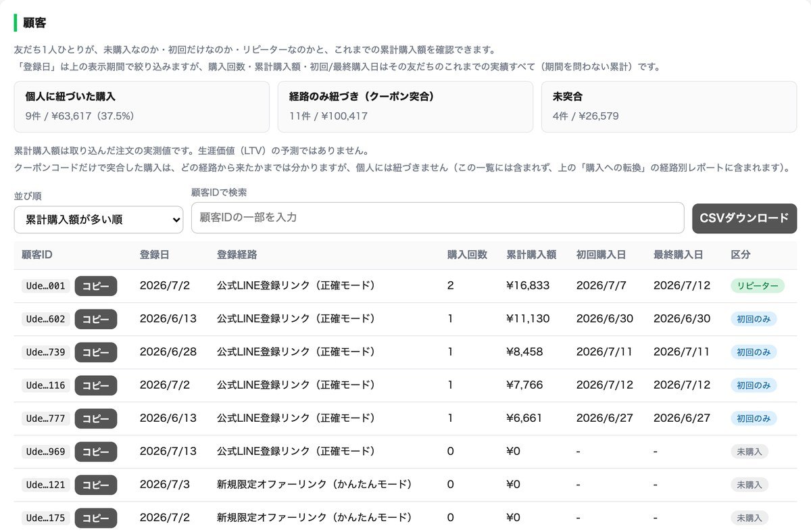Copy customer ID Ude…602
The width and height of the screenshot is (811, 532).
pyautogui.click(x=96, y=319)
